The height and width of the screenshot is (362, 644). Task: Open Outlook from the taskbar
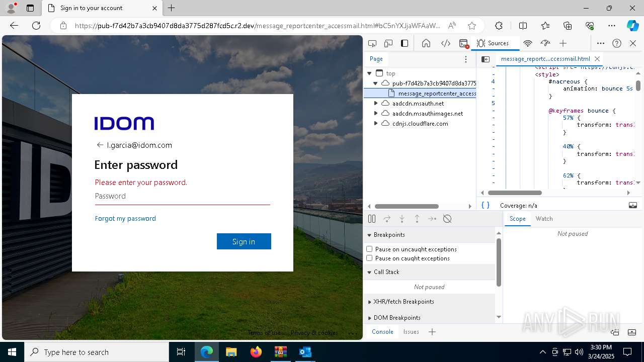(305, 352)
